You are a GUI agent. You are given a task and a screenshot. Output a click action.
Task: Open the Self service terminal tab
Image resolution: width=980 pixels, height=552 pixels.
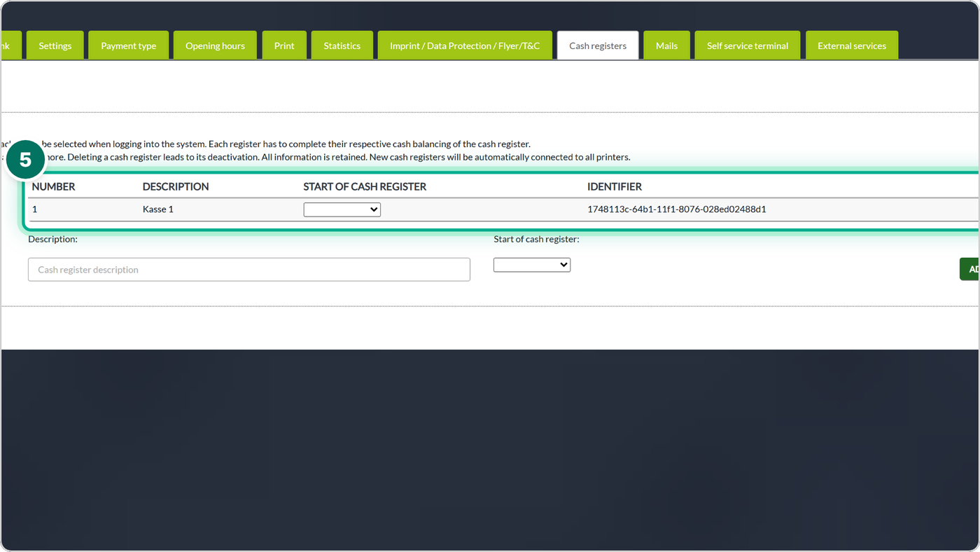(x=748, y=46)
